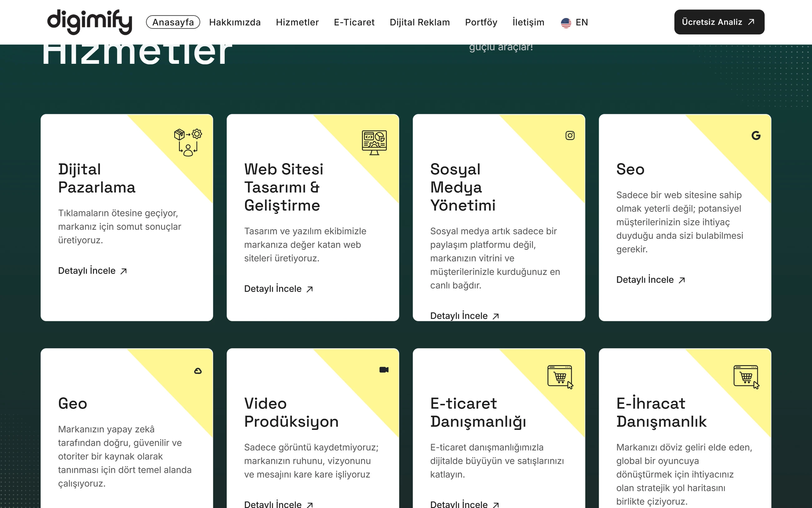The height and width of the screenshot is (508, 812).
Task: Click the E-ticaret Danışmanlığı heading
Action: click(478, 412)
